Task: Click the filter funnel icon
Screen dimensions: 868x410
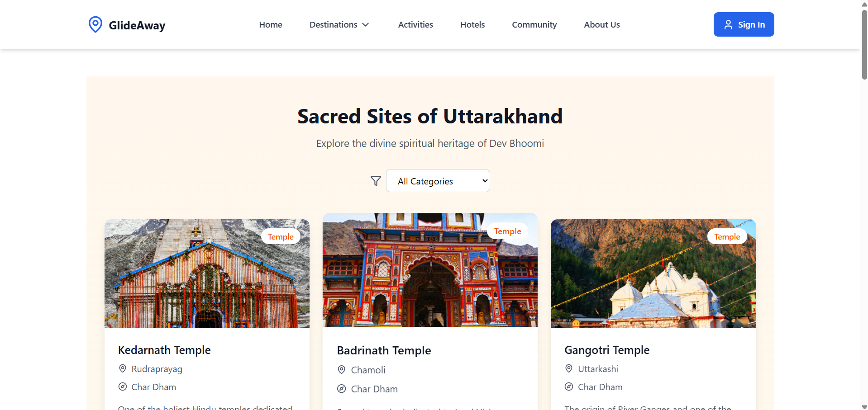Action: (x=376, y=181)
